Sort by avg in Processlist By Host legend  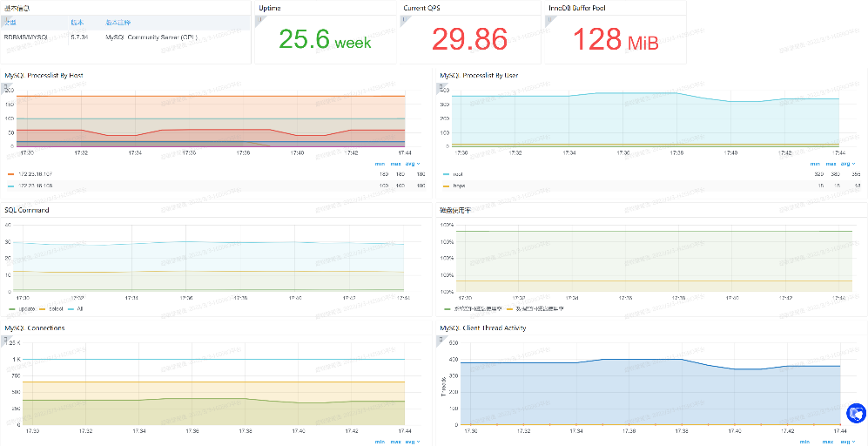point(414,164)
